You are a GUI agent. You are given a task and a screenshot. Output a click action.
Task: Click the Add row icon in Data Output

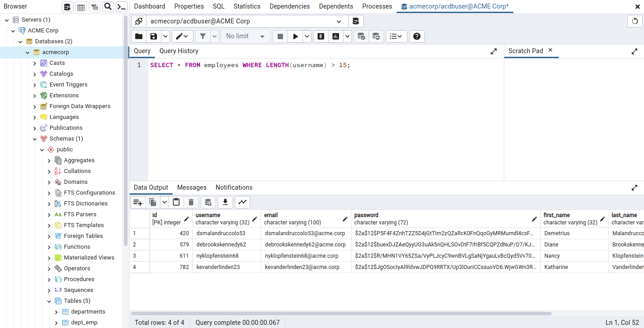click(x=138, y=202)
